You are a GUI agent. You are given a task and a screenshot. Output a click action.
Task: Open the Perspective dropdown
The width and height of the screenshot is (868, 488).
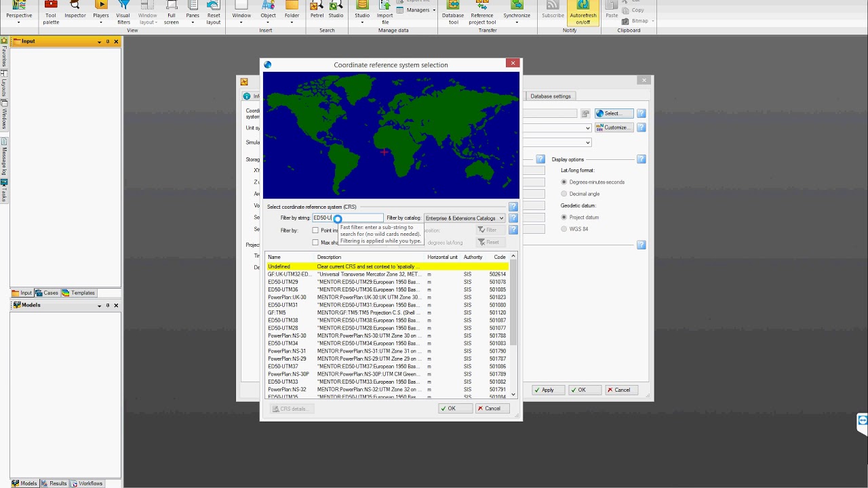click(x=19, y=12)
